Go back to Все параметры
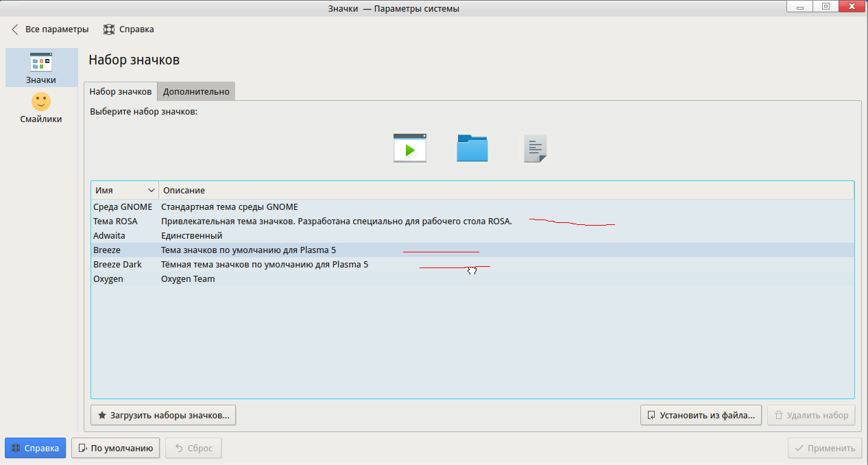The width and height of the screenshot is (868, 465). point(49,29)
